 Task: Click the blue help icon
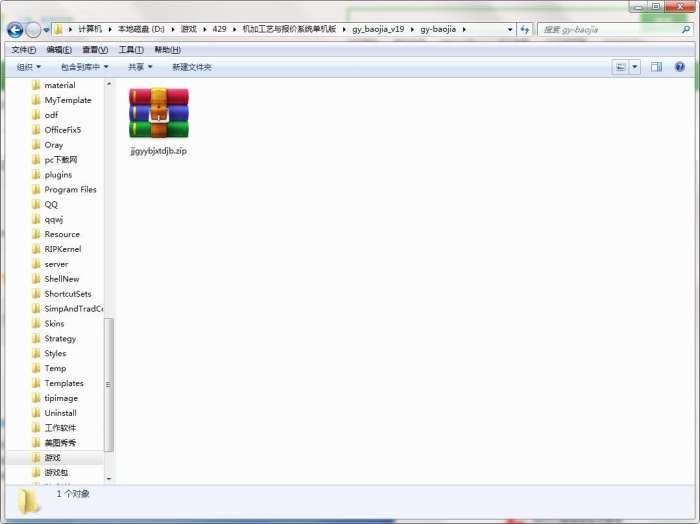point(679,67)
